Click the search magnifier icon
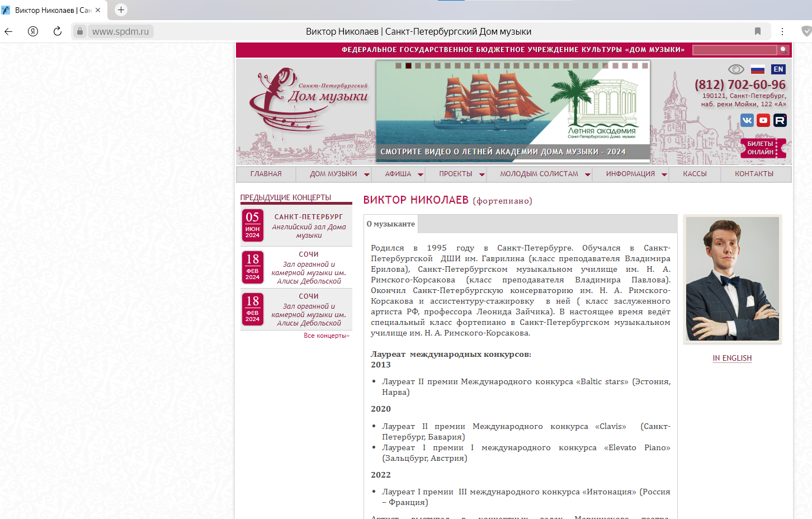 [783, 50]
